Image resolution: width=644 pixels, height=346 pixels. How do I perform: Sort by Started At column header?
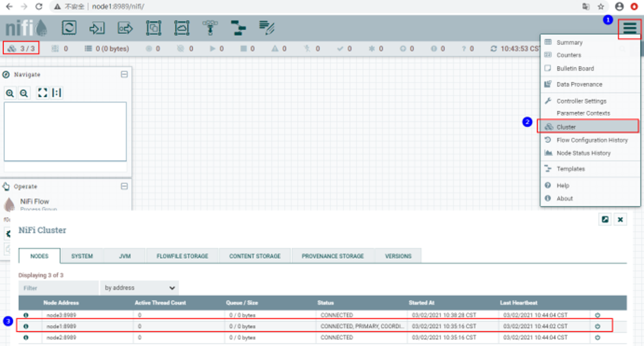coord(421,303)
